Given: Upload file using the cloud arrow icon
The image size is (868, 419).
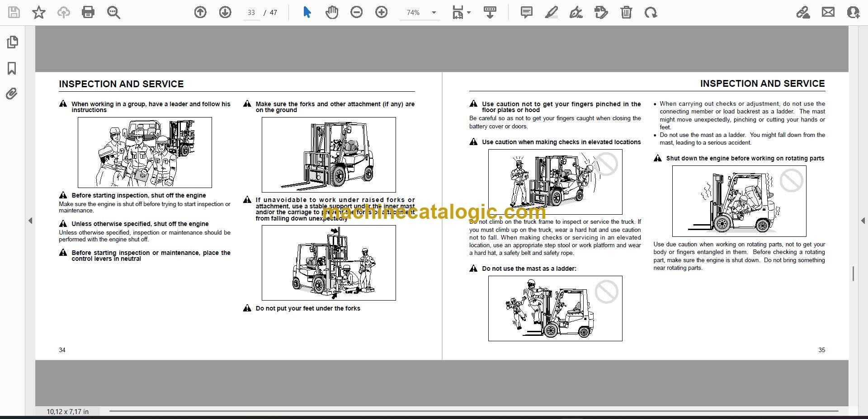Looking at the screenshot, I should (x=64, y=12).
